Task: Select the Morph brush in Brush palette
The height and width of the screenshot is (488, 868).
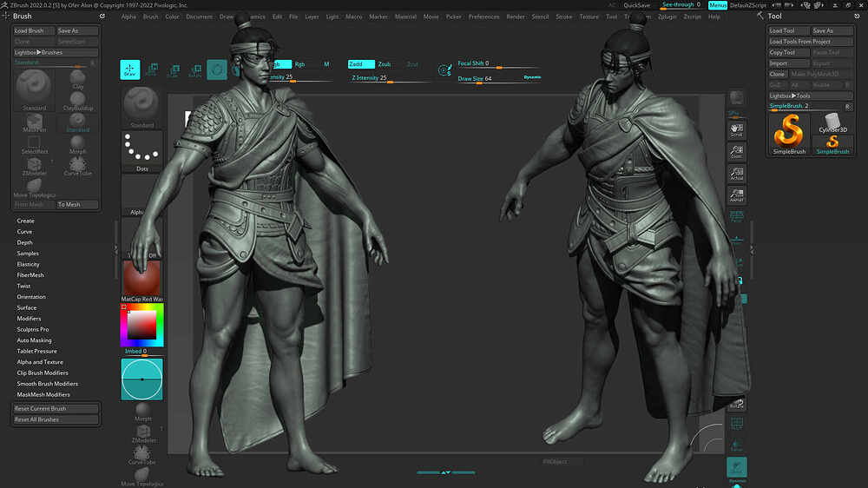Action: click(77, 144)
